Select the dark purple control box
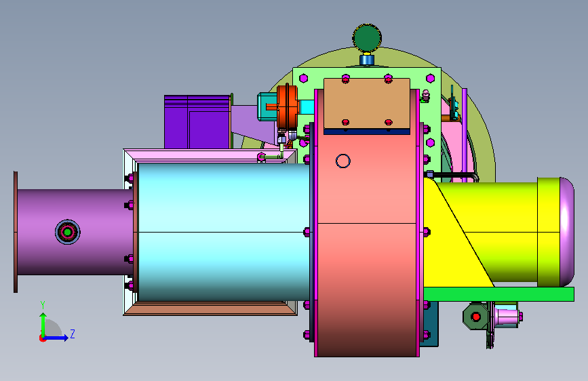Image resolution: width=588 pixels, height=381 pixels. point(197,122)
